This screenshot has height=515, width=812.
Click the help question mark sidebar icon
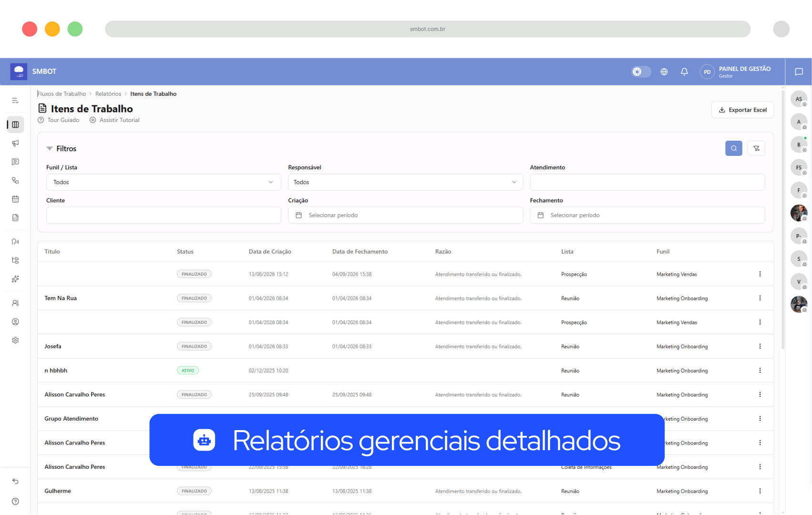click(x=15, y=501)
